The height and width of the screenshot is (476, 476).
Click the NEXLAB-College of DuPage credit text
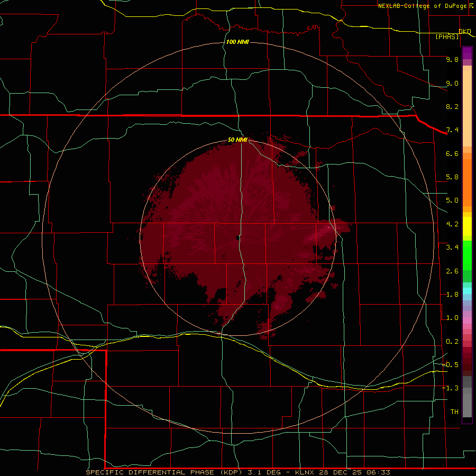pos(422,6)
